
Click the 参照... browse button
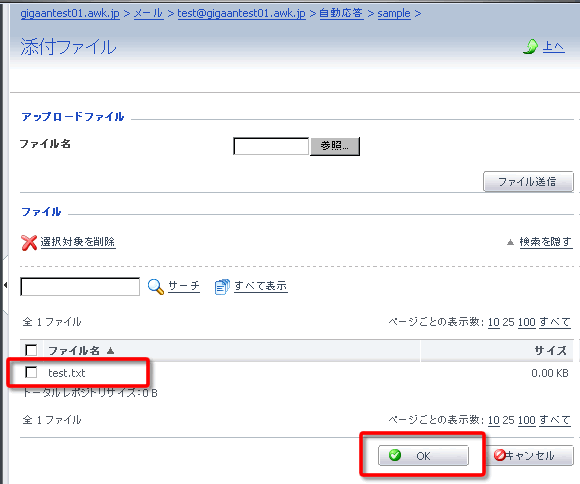[x=335, y=146]
